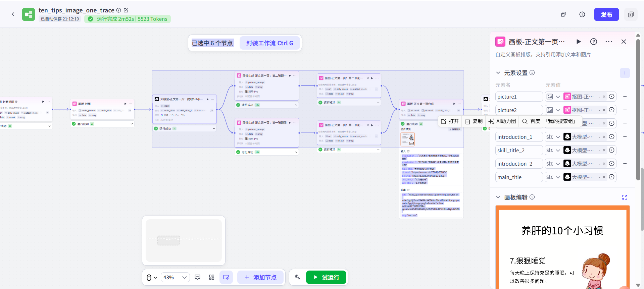Open variable picker for picture1 row
This screenshot has height=289, width=644.
pos(612,97)
